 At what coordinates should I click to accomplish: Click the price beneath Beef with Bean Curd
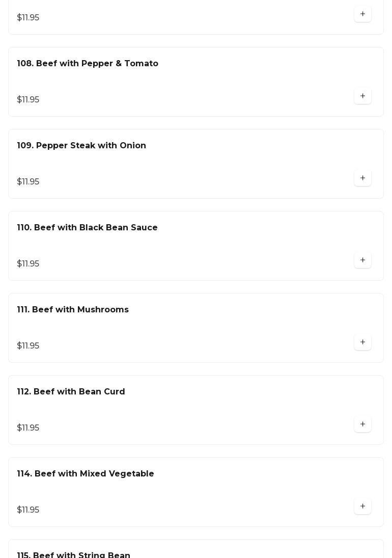28,428
